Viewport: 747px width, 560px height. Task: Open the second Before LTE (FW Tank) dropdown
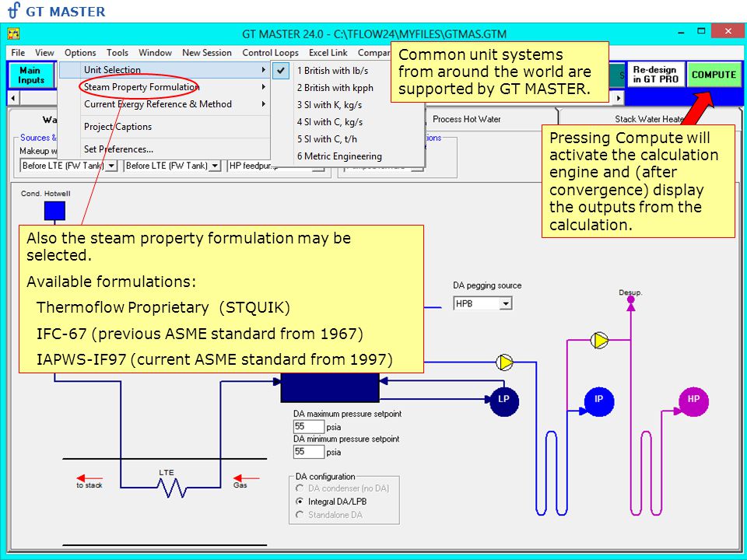pyautogui.click(x=215, y=165)
